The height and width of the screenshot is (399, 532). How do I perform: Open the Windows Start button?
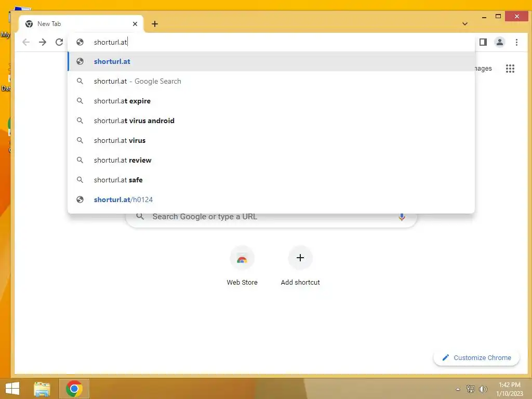coord(12,389)
